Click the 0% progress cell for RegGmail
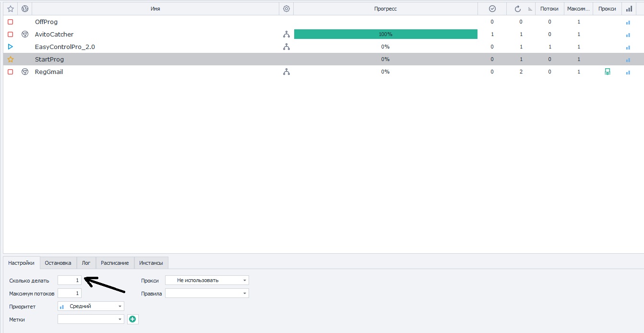 (x=385, y=72)
